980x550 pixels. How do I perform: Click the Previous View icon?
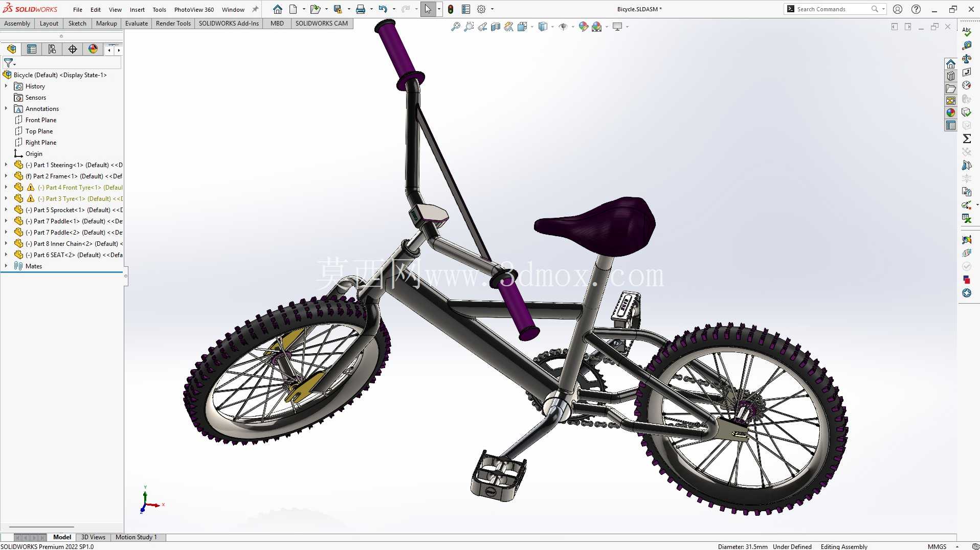[482, 27]
